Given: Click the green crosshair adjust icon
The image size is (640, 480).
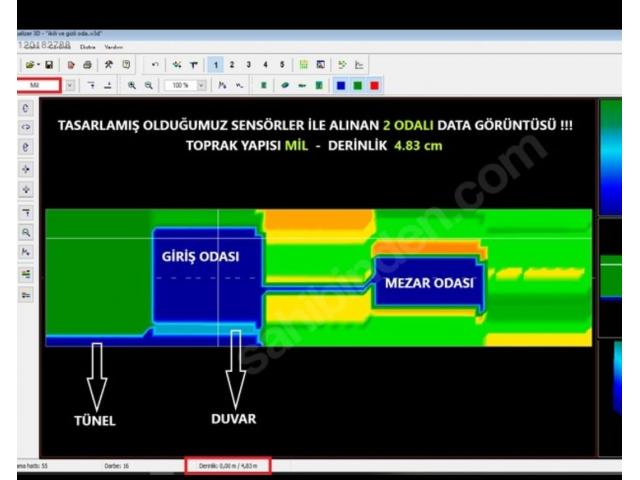Looking at the screenshot, I should tap(177, 64).
